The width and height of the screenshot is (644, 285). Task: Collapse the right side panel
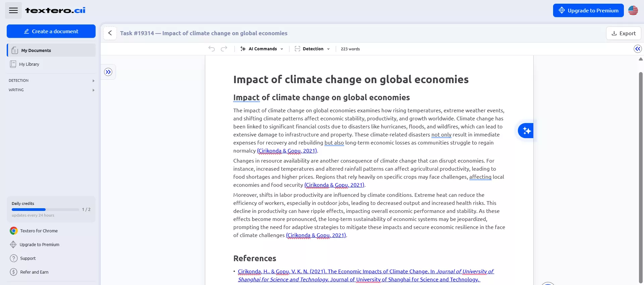tap(637, 49)
